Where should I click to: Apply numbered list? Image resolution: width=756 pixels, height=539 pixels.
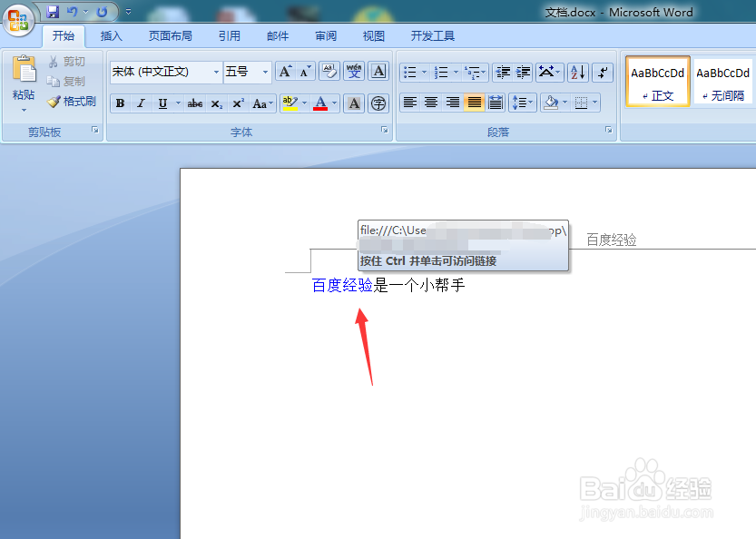coord(441,73)
